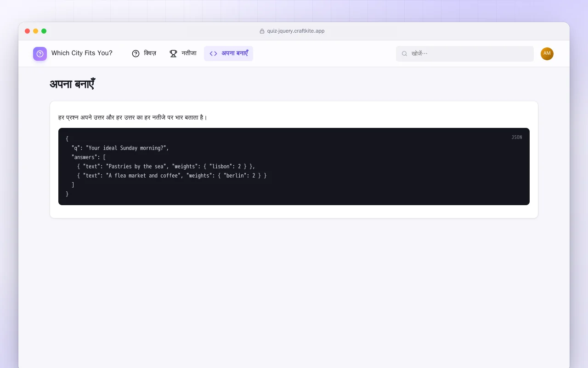Click the Which City Fits You? title
Viewport: 588px width, 368px height.
82,53
